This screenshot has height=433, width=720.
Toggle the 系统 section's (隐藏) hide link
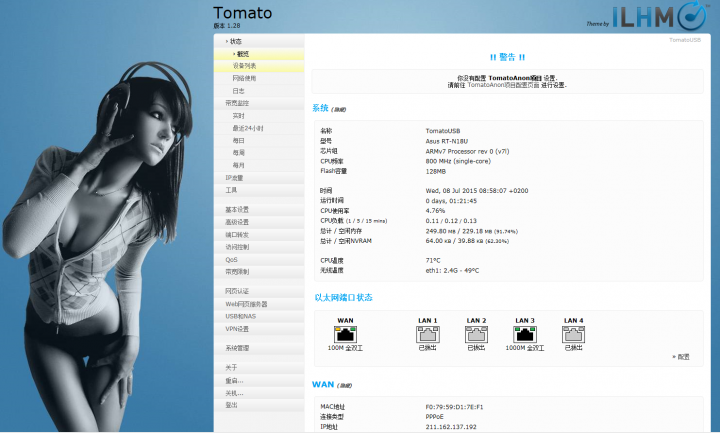[339, 109]
